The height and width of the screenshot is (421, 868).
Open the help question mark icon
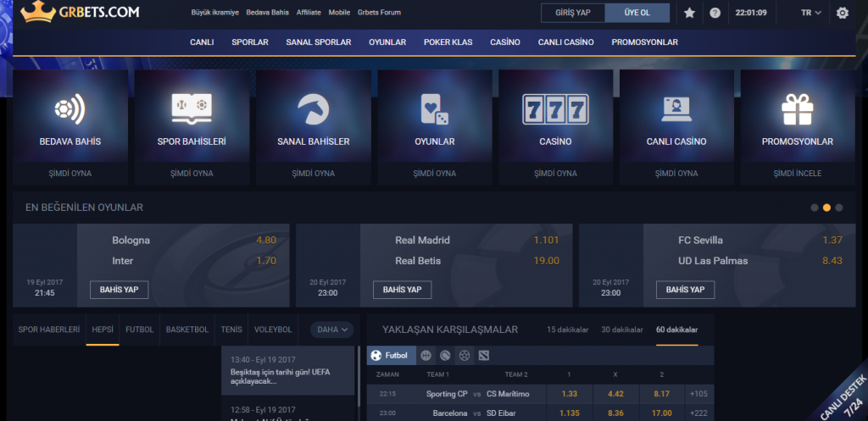coord(715,13)
